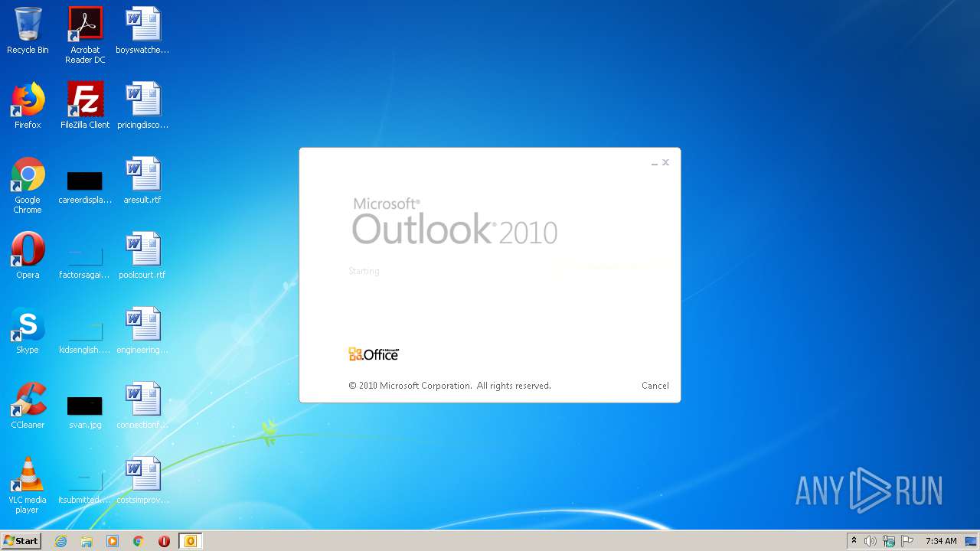Minimize the Outlook 2010 splash window
The width and height of the screenshot is (980, 551).
[655, 163]
